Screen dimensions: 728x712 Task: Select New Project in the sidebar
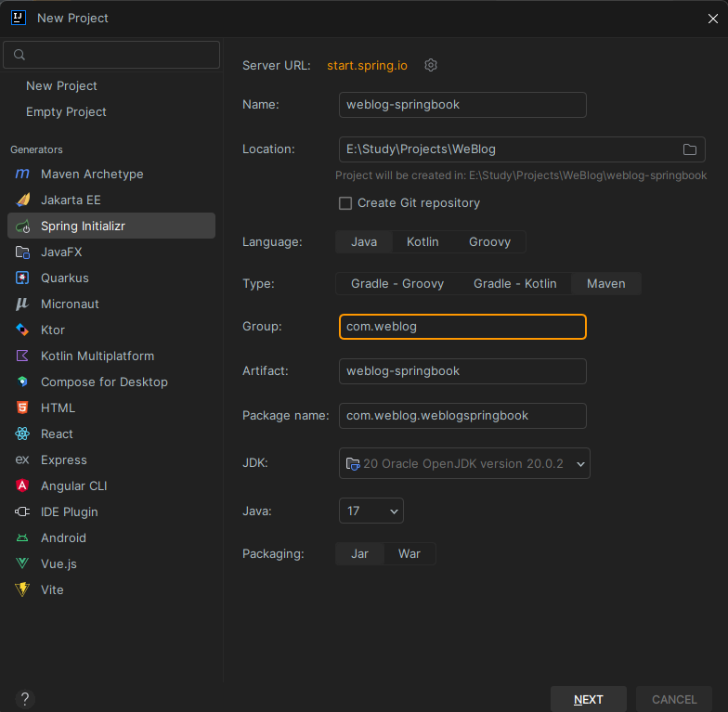[x=61, y=85]
